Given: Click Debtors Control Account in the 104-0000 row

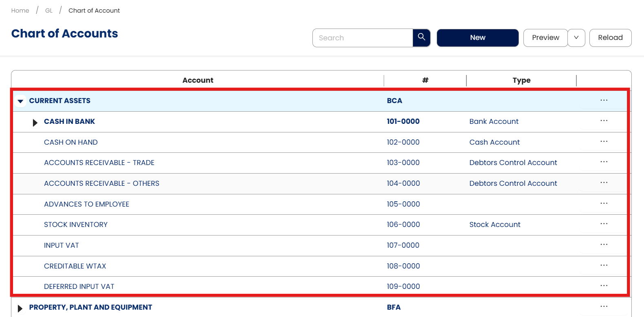Looking at the screenshot, I should pos(513,183).
